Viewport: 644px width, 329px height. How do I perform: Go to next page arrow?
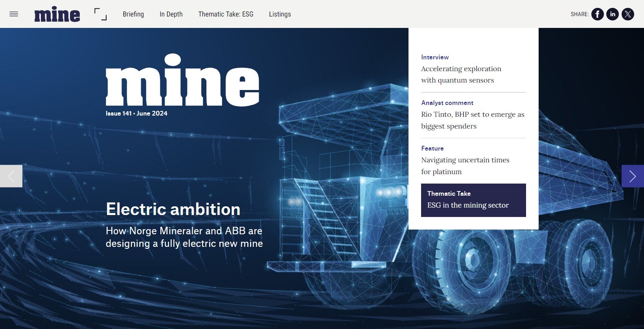tap(633, 176)
